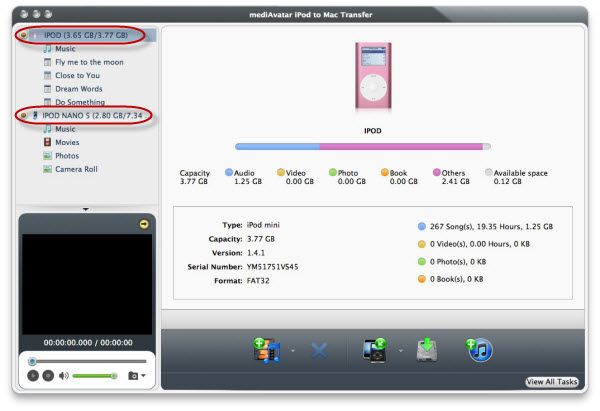Click the 0 Video(s) summary line
This screenshot has width=600, height=411.
point(474,244)
